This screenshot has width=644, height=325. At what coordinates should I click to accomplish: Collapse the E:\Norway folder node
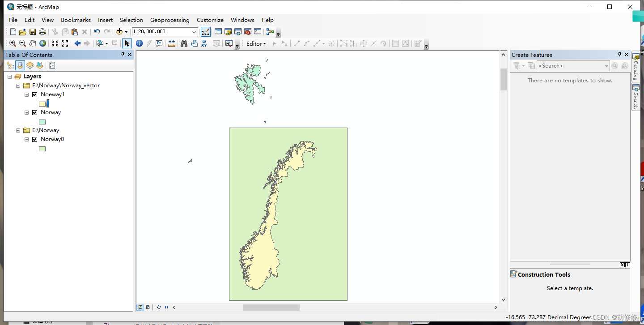(18, 130)
